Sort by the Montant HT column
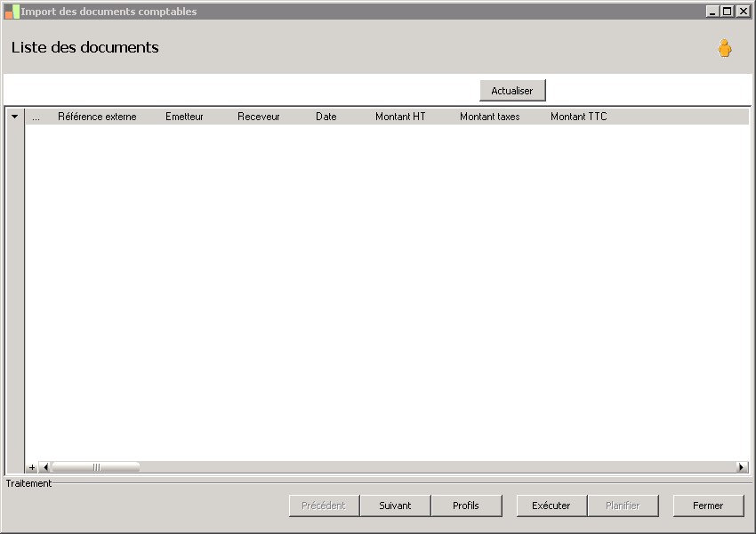 click(399, 116)
